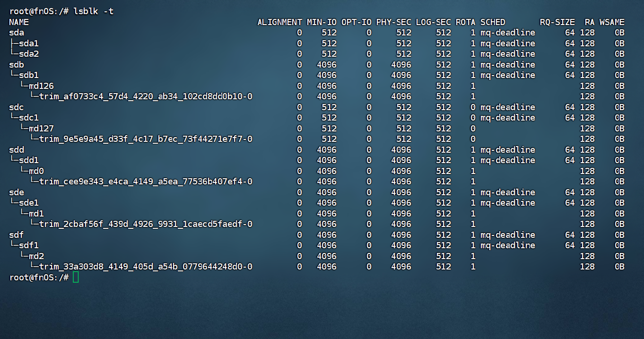
Task: Click the trim_cee9e343 volume name
Action: click(x=146, y=182)
